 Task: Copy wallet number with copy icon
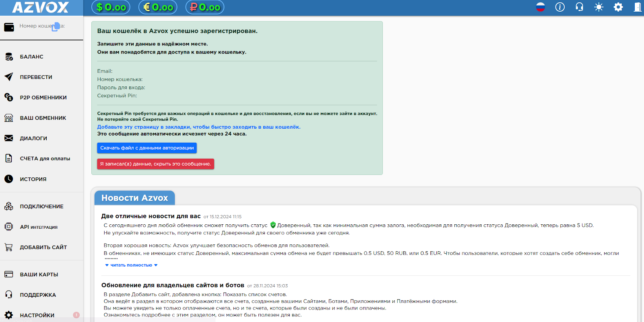pyautogui.click(x=56, y=27)
